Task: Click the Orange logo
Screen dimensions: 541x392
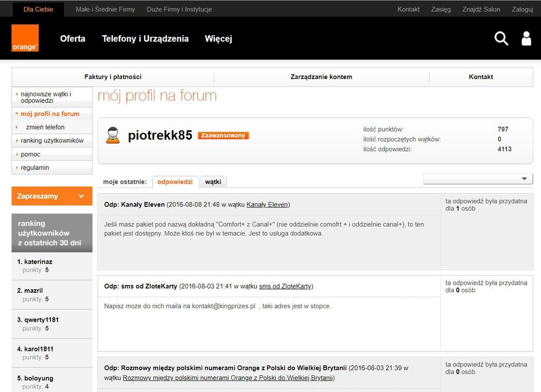Action: (25, 38)
